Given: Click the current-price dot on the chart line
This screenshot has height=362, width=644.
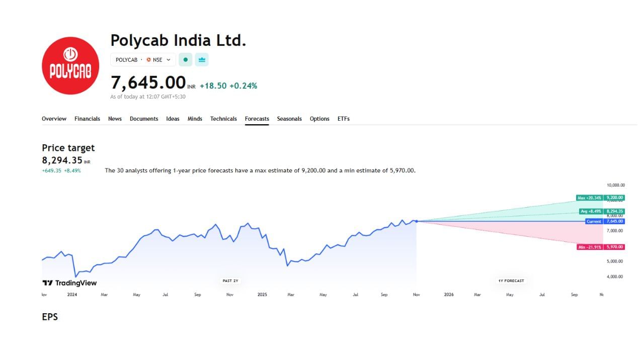Looking at the screenshot, I should tap(417, 221).
